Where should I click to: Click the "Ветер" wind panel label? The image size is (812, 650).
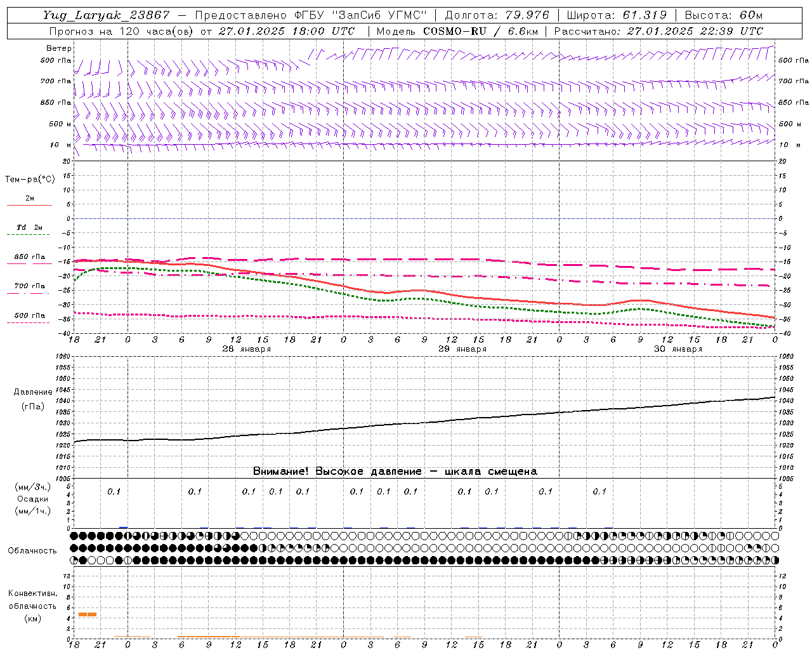point(59,48)
